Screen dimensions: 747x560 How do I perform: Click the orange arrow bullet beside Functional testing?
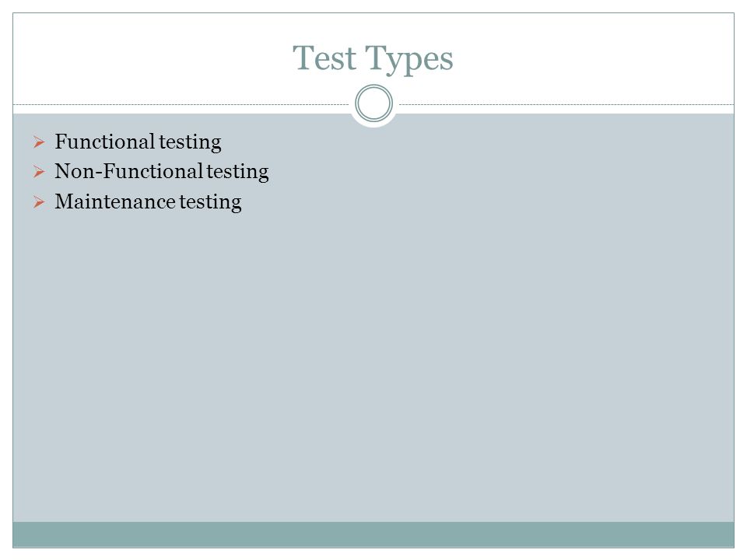coord(39,142)
